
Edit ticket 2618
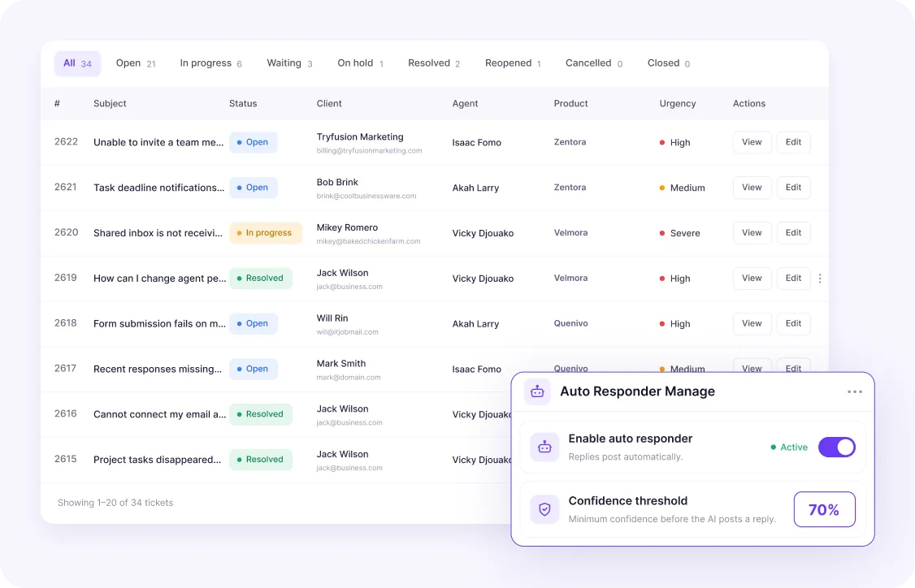click(793, 324)
